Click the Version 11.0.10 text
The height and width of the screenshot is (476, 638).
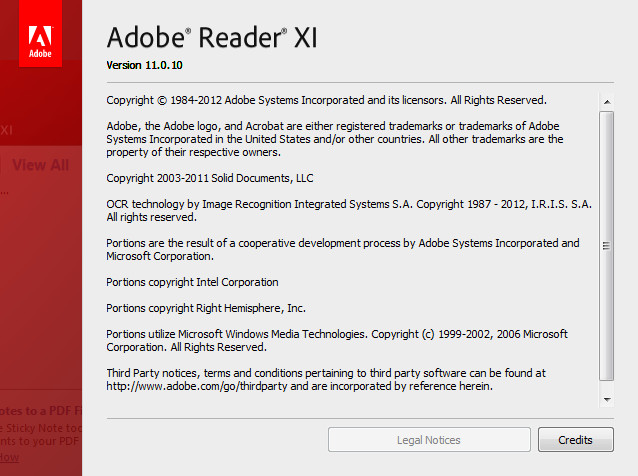(x=144, y=65)
